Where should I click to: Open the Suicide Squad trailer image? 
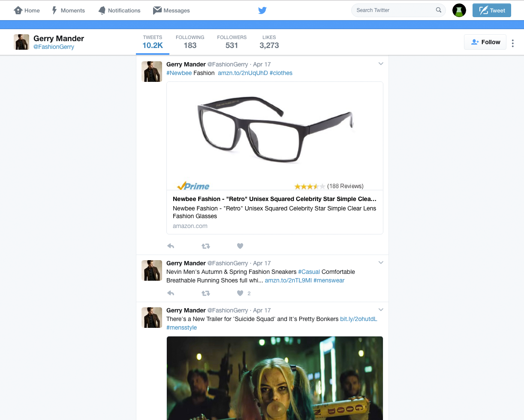pos(275,378)
